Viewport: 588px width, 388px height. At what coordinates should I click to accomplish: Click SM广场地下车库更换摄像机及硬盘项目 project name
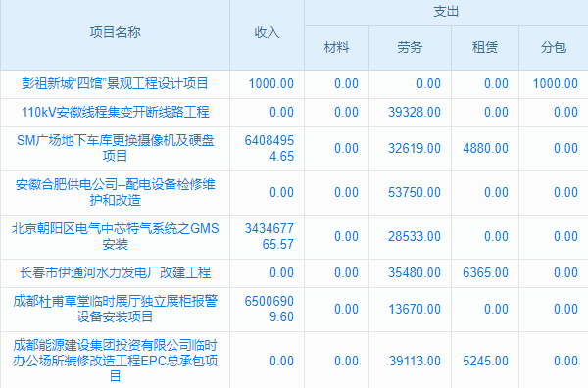(x=115, y=148)
